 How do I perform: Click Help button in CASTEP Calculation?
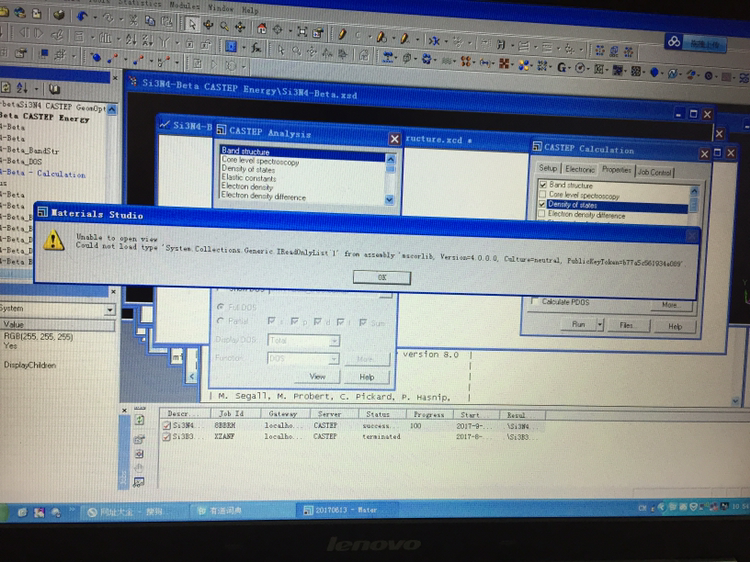coord(675,326)
